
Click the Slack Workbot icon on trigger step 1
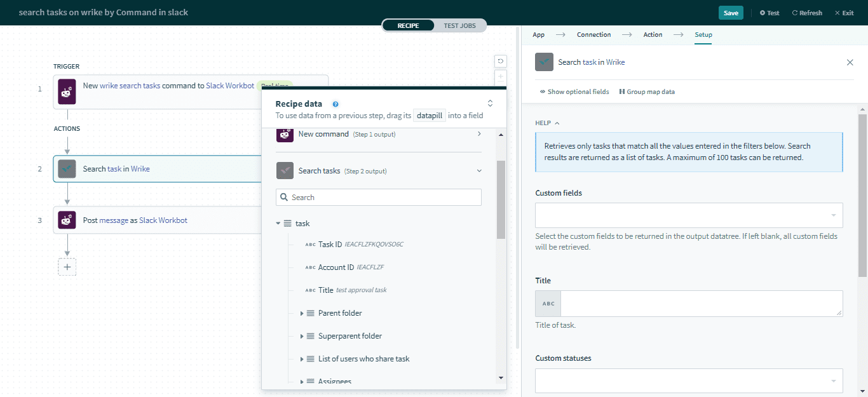pyautogui.click(x=67, y=91)
